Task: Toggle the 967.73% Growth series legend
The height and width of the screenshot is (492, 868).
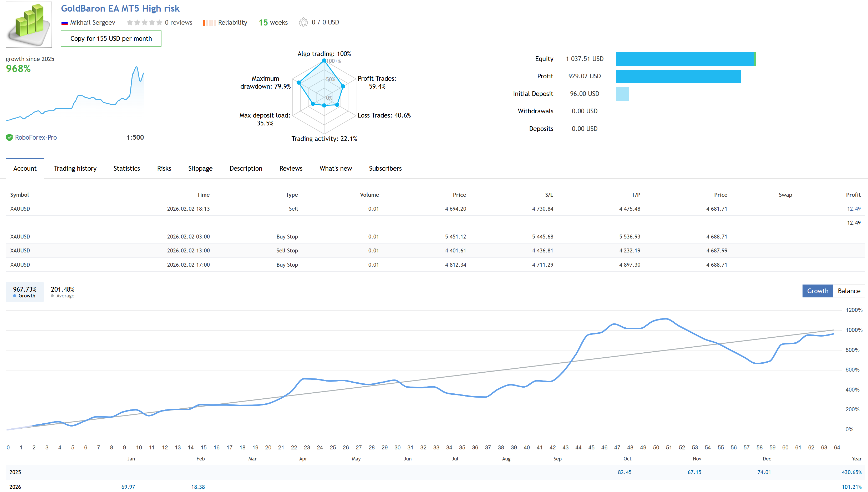Action: tap(25, 292)
